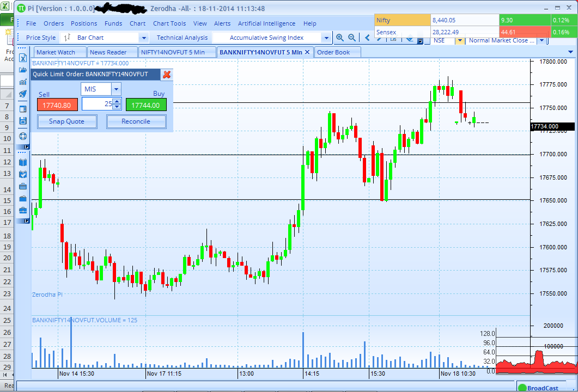Screen dimensions: 578x392
Task: Zoom in on the chart
Action: 340,38
